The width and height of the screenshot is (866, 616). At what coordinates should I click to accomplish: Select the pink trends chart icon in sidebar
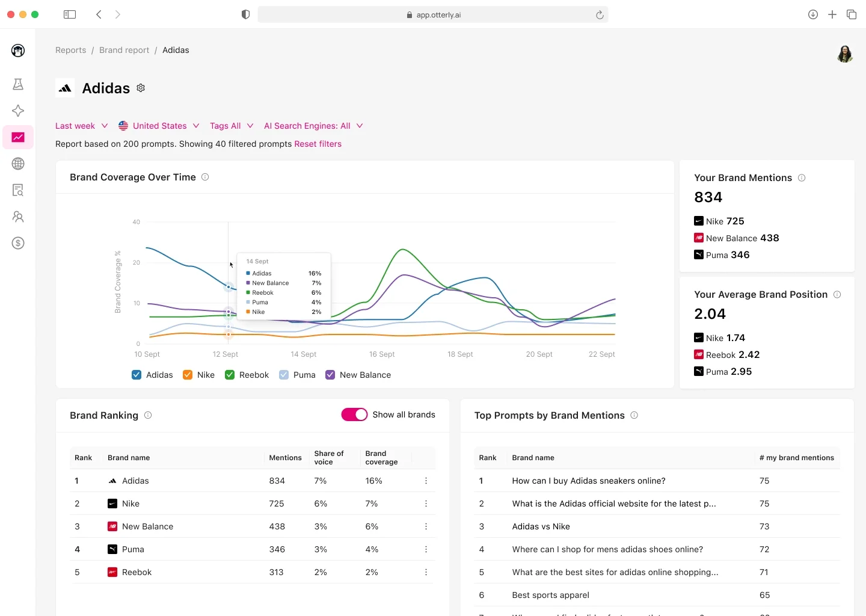(x=18, y=137)
